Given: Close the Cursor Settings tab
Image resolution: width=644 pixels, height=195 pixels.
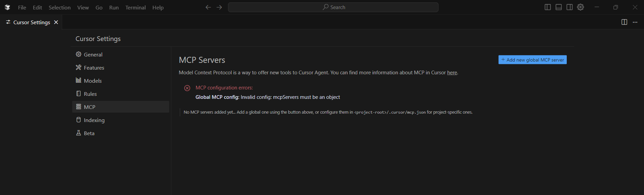Looking at the screenshot, I should [56, 22].
